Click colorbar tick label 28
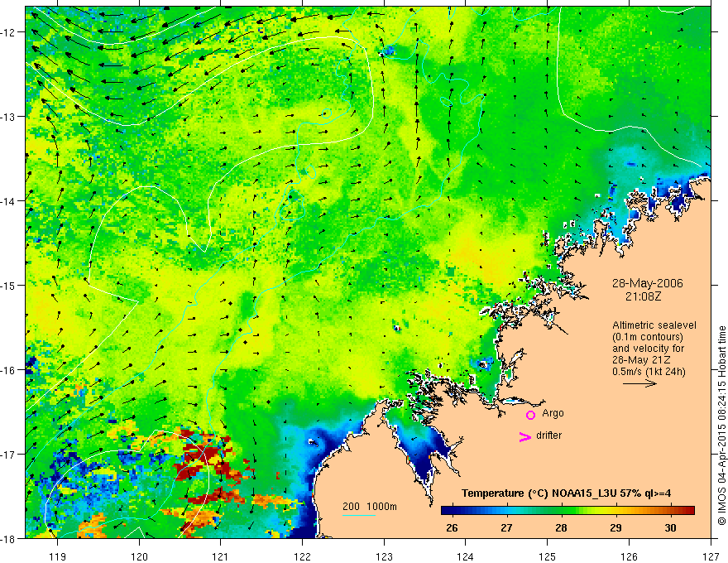Image resolution: width=728 pixels, height=563 pixels. [561, 527]
